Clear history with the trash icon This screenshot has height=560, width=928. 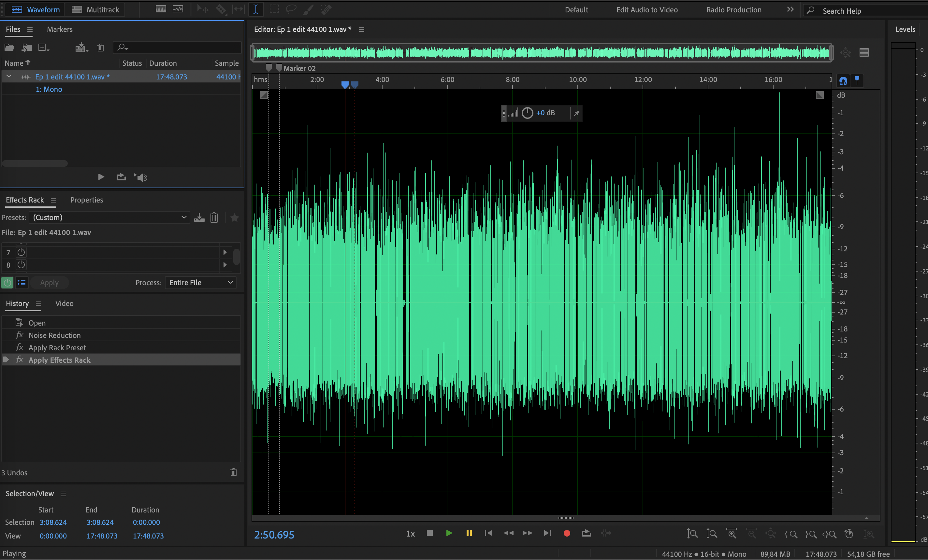234,472
